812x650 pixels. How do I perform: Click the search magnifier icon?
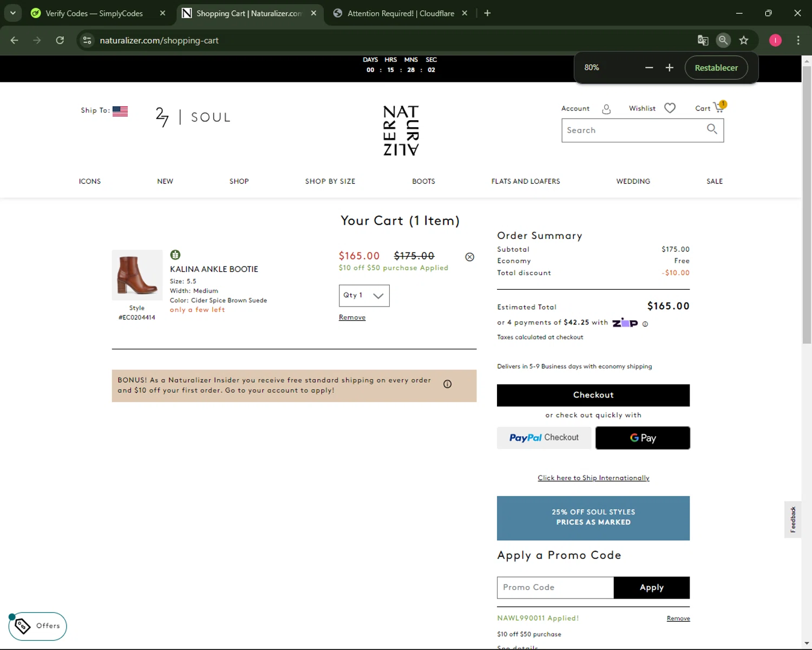pyautogui.click(x=712, y=129)
